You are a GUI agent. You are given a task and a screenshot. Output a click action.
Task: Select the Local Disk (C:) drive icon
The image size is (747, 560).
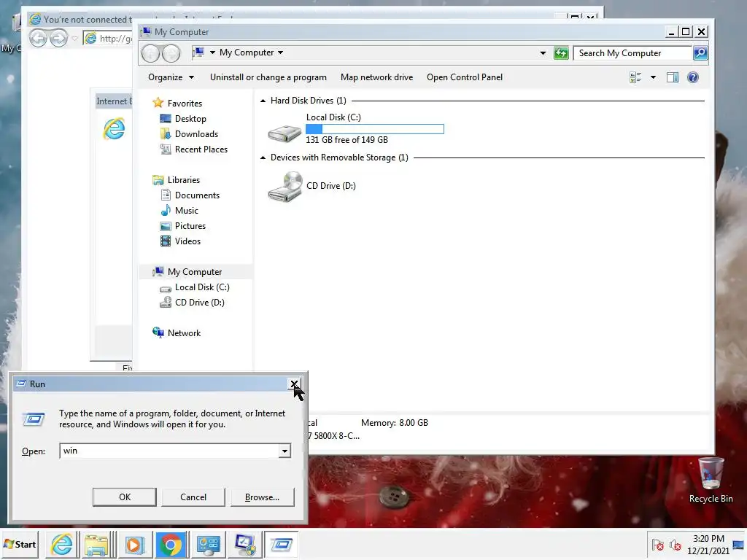point(285,133)
